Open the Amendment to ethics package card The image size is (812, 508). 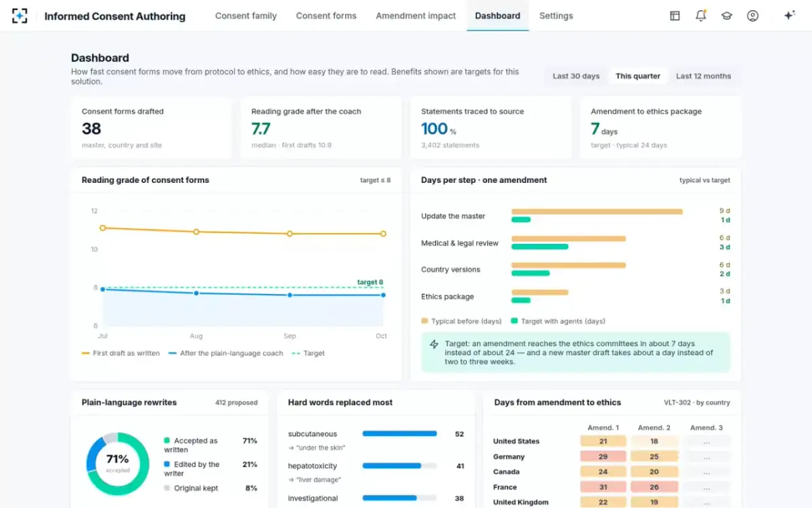click(660, 128)
